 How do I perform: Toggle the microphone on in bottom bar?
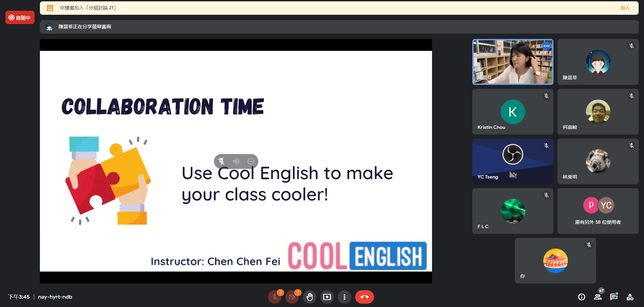[275, 297]
